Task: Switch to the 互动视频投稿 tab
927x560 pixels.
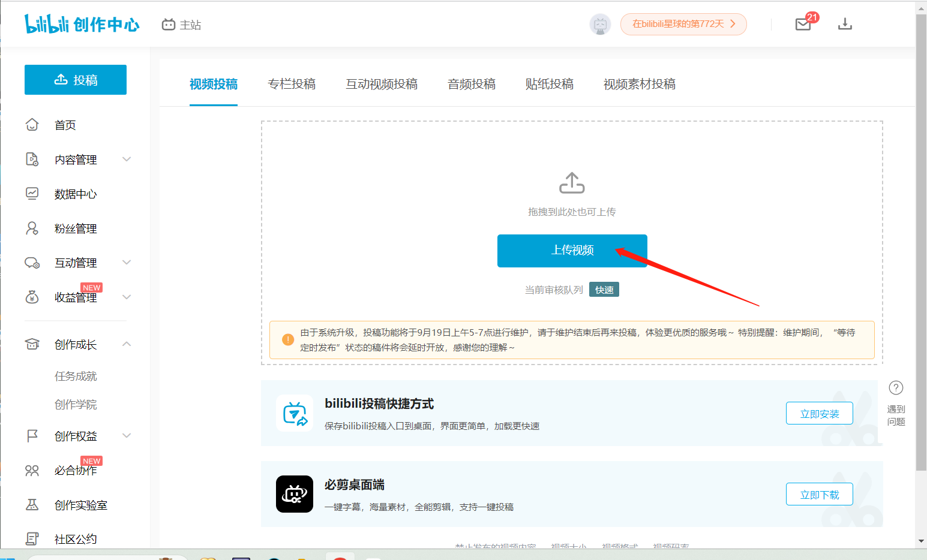Action: pyautogui.click(x=382, y=84)
